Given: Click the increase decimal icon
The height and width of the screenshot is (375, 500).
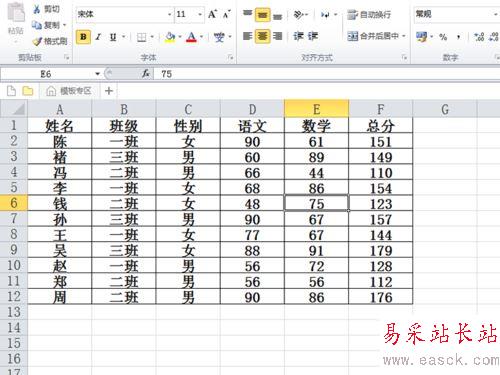Looking at the screenshot, I should tap(479, 37).
